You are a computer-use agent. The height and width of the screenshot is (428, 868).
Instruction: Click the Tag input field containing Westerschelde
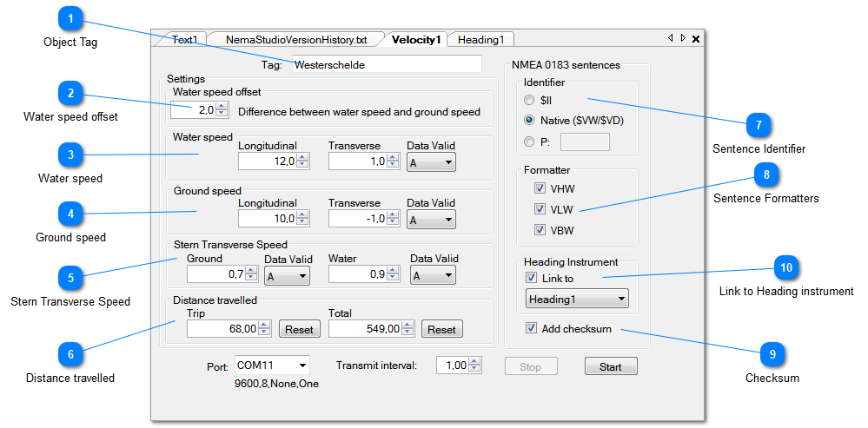[385, 64]
